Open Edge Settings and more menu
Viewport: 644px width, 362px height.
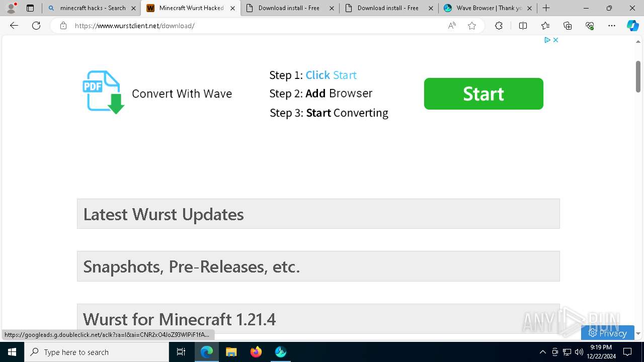coord(612,26)
